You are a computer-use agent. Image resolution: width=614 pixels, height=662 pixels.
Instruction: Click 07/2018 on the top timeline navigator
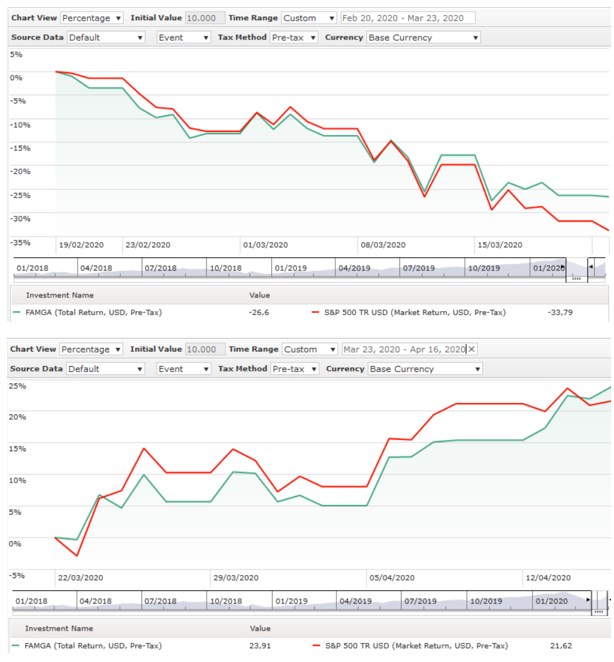(x=161, y=268)
